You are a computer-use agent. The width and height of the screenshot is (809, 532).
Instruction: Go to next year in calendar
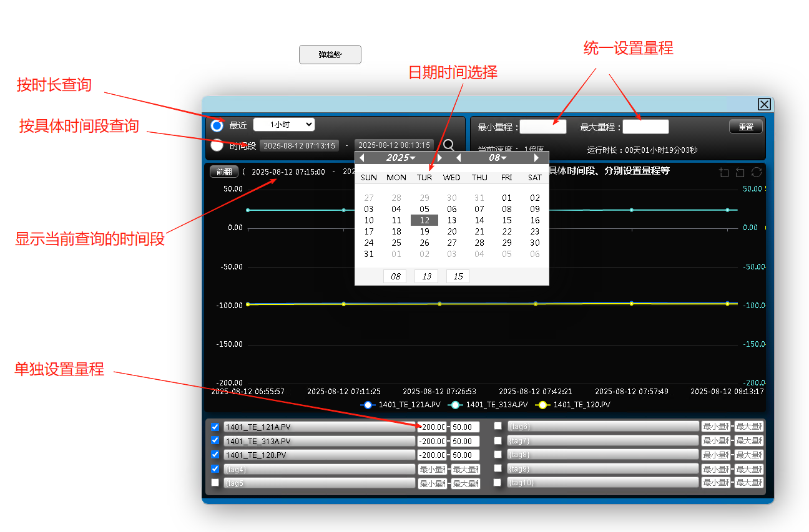439,158
